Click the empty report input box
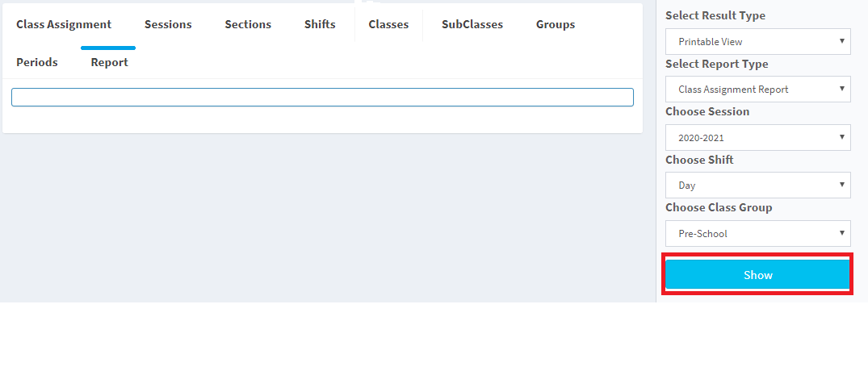 (x=322, y=98)
